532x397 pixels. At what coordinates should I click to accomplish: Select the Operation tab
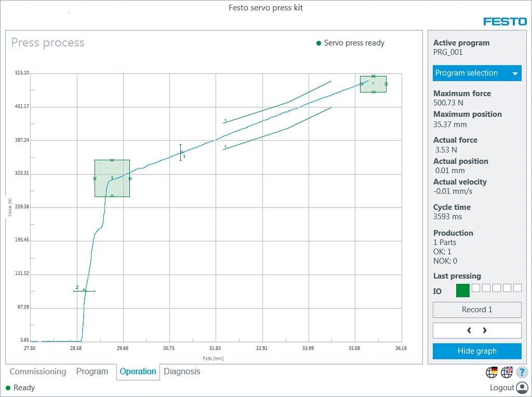click(x=138, y=372)
